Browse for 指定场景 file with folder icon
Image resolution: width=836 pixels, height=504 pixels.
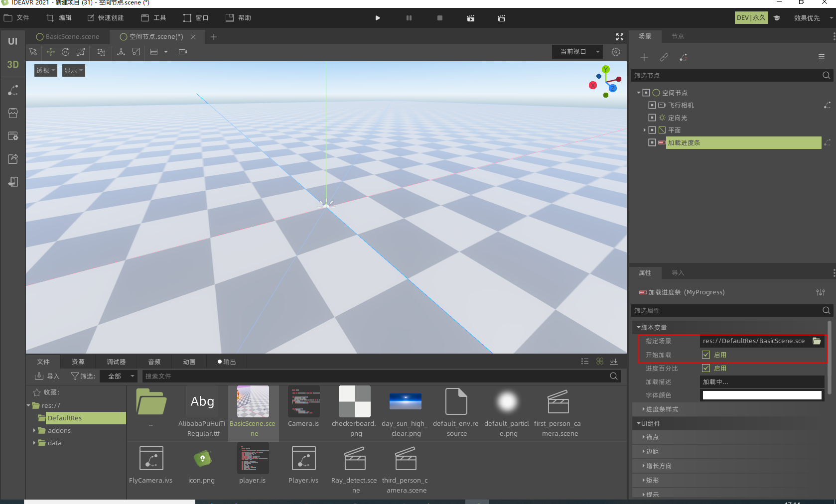point(817,341)
